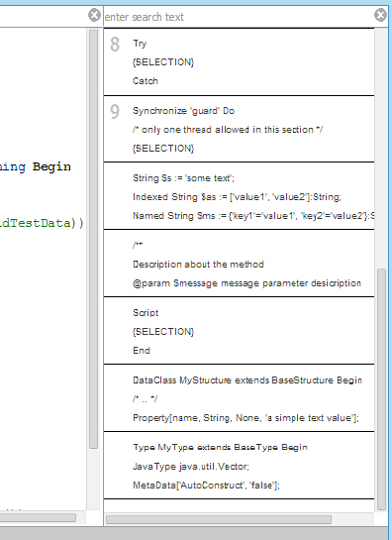Click the 'Named String $ms' line
This screenshot has height=540, width=392.
click(253, 216)
